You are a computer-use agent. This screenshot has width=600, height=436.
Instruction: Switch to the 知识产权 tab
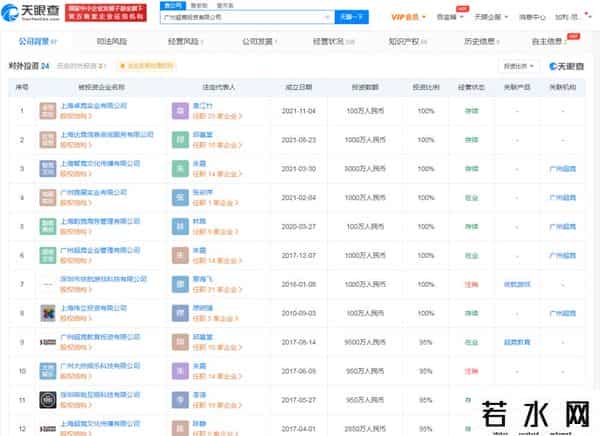pos(408,41)
